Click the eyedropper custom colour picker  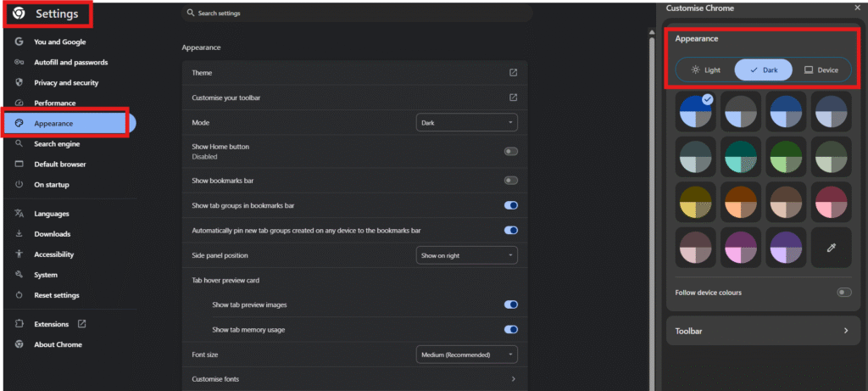(x=831, y=248)
